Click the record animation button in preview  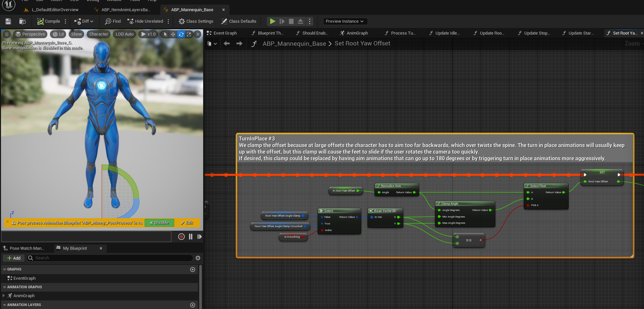(181, 237)
